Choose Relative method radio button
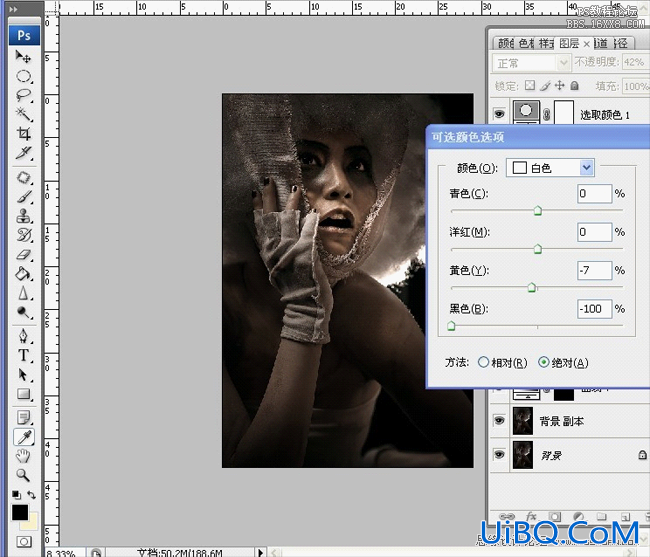The width and height of the screenshot is (650, 557). coord(483,362)
